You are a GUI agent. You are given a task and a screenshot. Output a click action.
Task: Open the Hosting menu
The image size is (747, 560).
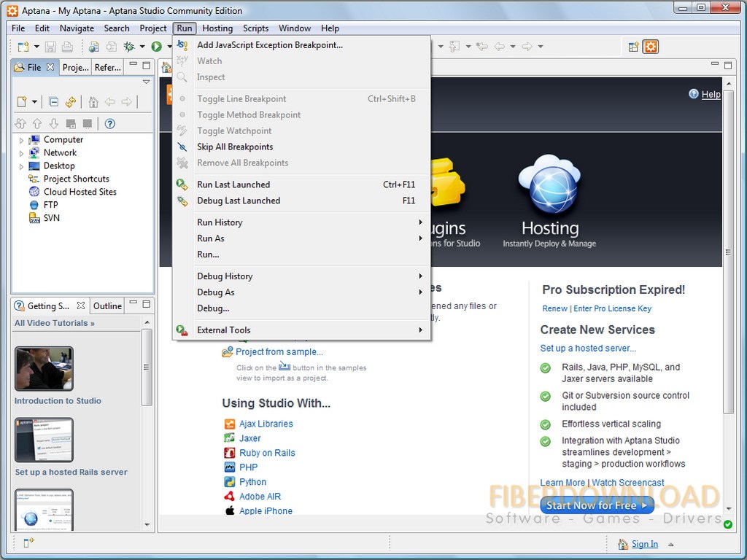(x=217, y=28)
